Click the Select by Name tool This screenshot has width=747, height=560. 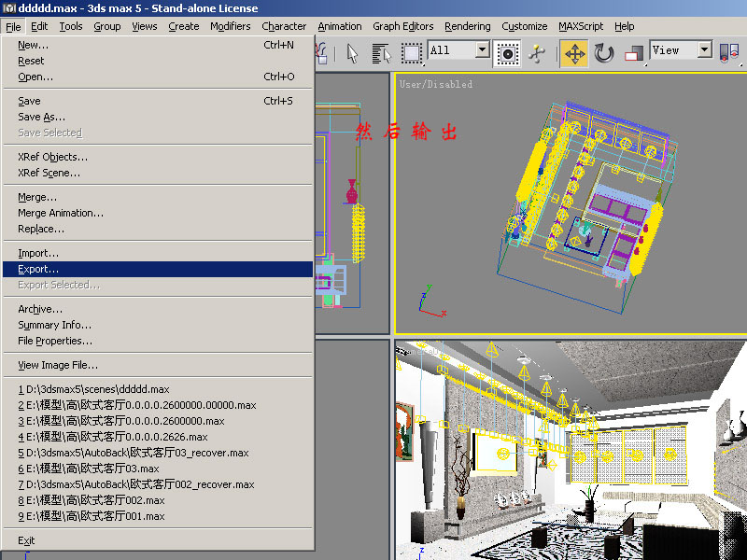[381, 53]
